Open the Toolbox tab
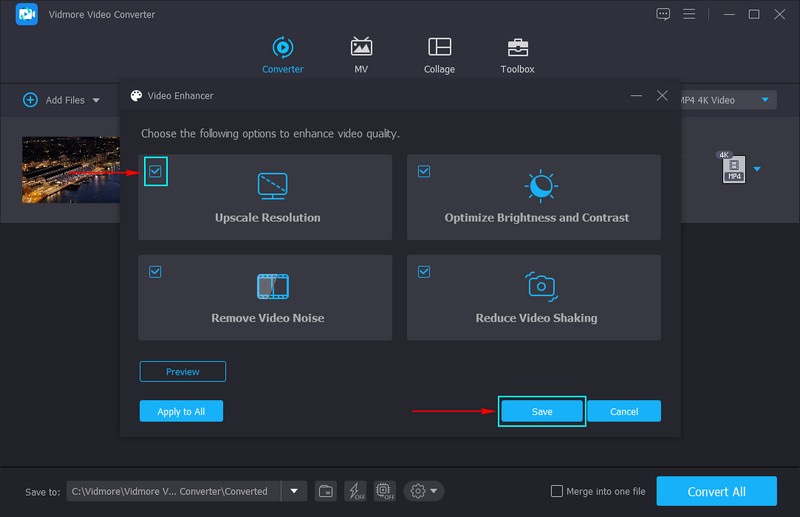The height and width of the screenshot is (517, 800). (x=517, y=55)
